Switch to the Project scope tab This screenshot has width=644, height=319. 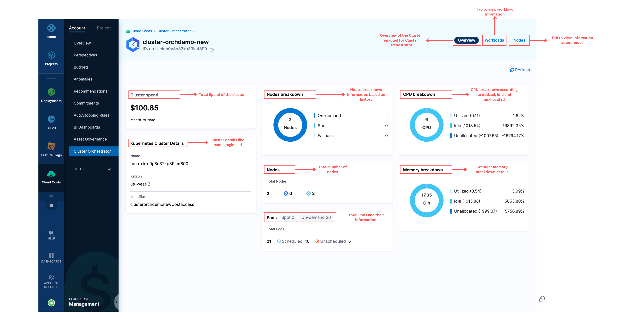103,28
